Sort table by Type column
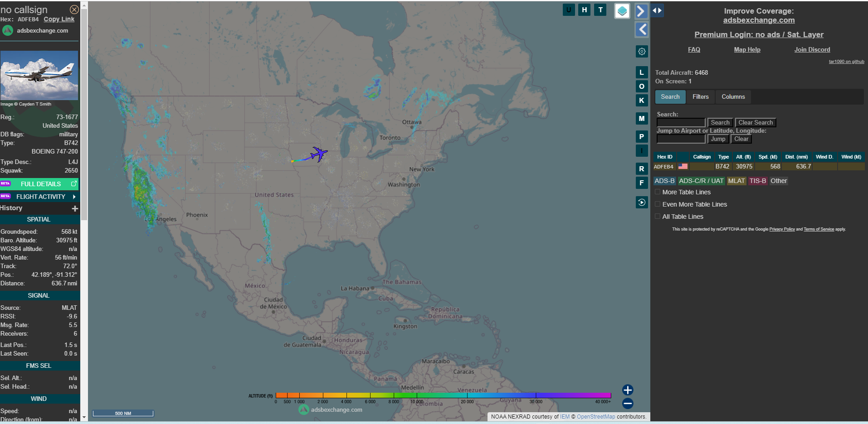Screen dimensions: 868x424 point(723,157)
